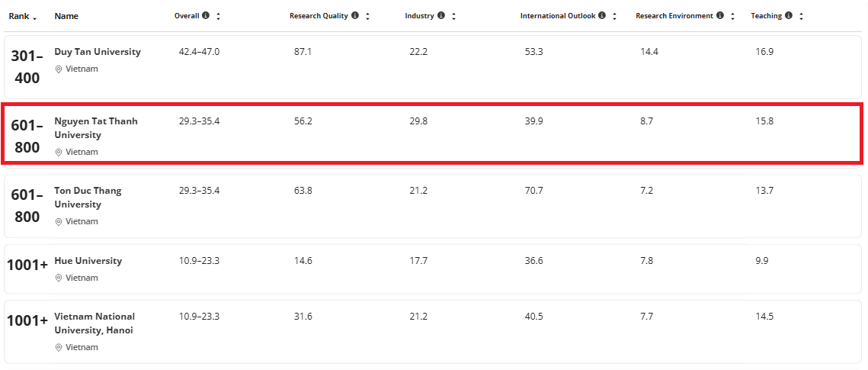Screen dimensions: 868x370
Task: Open the Duy Tan University link
Action: (x=98, y=52)
